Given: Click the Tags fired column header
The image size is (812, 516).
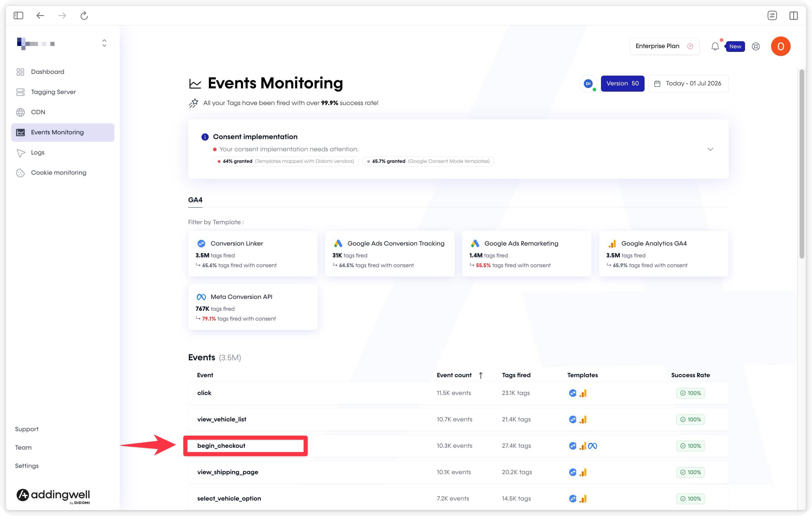Looking at the screenshot, I should 516,375.
